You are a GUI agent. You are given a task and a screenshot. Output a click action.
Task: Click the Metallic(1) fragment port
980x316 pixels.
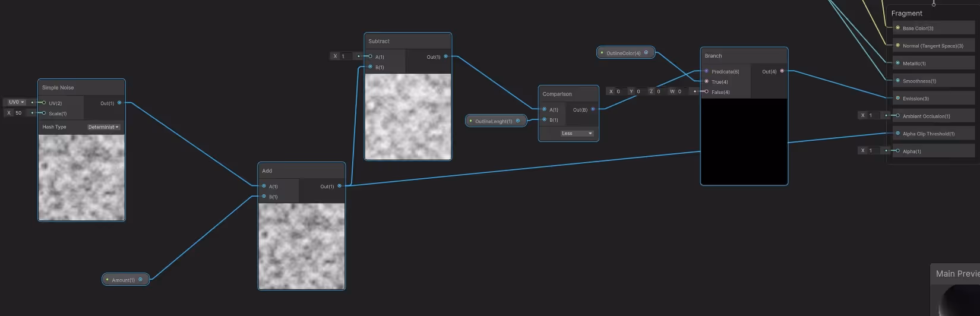point(898,63)
